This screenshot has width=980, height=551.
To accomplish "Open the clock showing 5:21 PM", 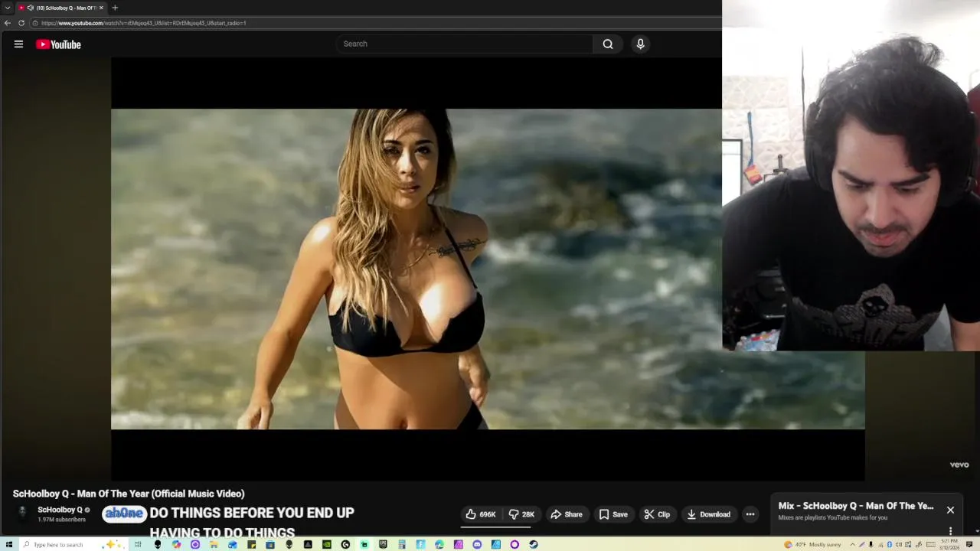I will click(x=949, y=544).
